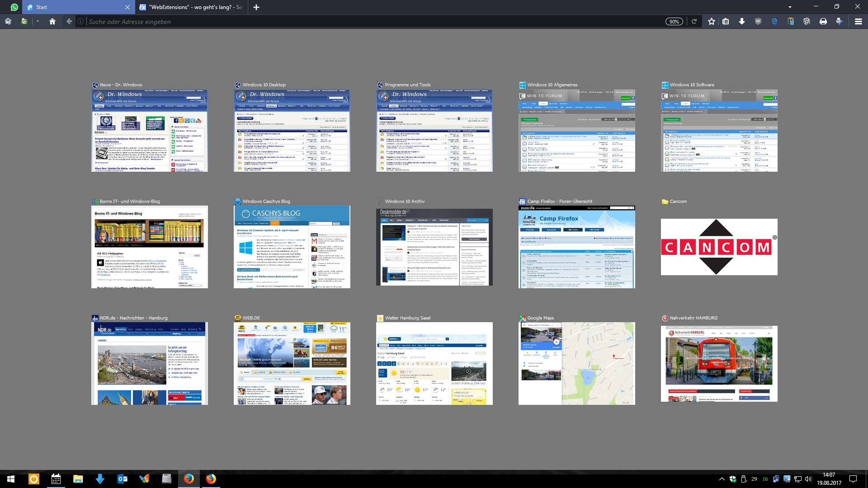
Task: Switch to the "WebExtensions" tab
Action: [x=195, y=7]
